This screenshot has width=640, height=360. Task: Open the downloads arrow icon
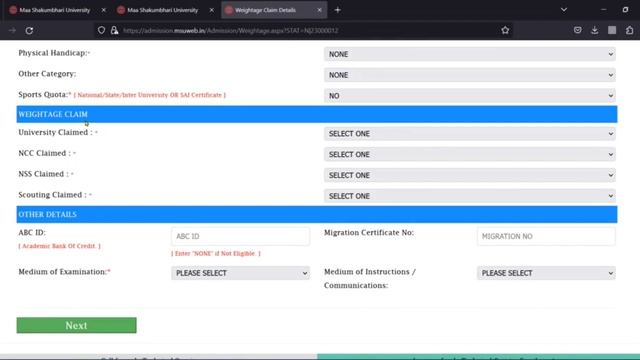pos(595,30)
